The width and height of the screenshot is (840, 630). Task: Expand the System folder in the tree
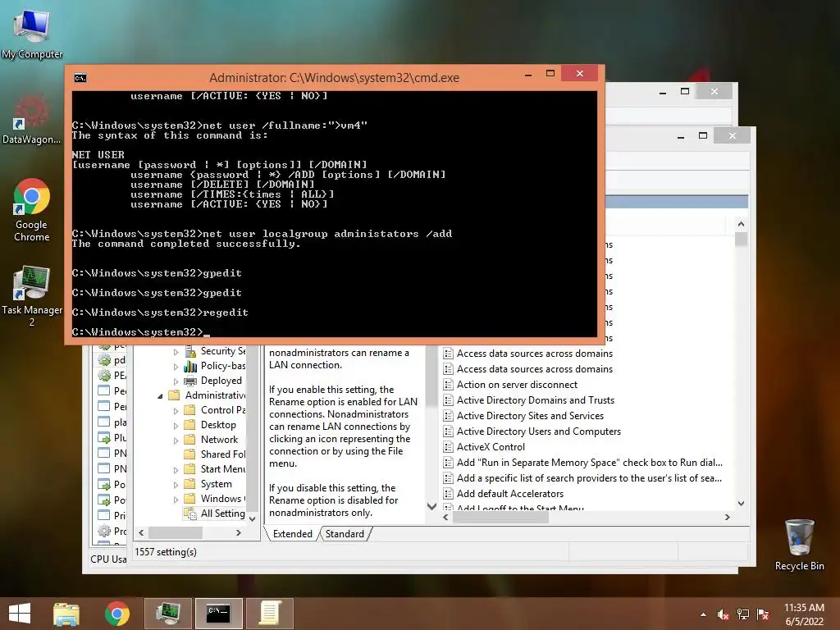coord(176,485)
